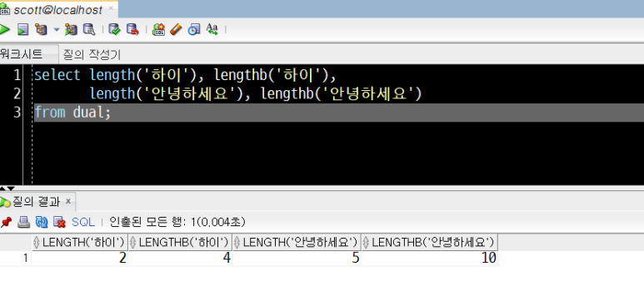
Task: Select result row number 1
Action: [x=16, y=258]
